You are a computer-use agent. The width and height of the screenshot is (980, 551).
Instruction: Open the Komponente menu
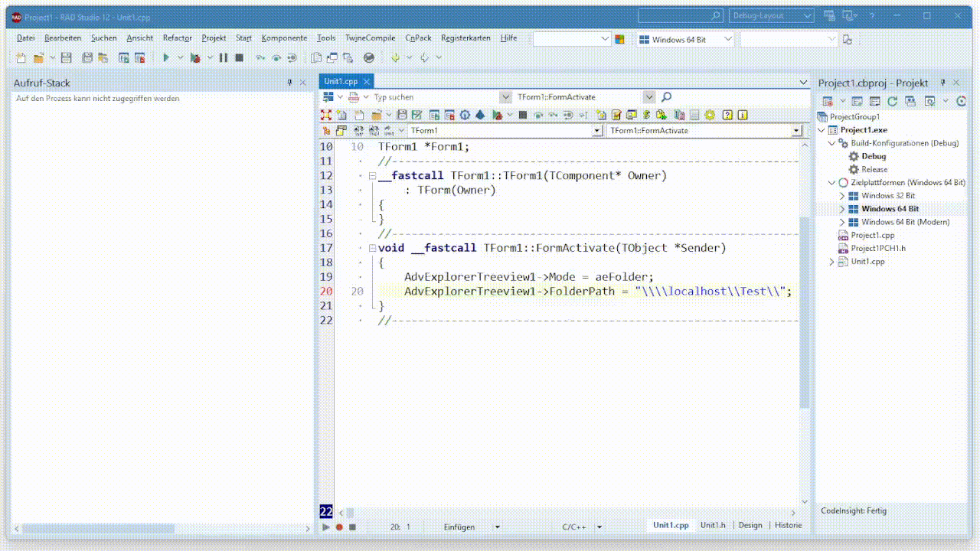coord(284,37)
